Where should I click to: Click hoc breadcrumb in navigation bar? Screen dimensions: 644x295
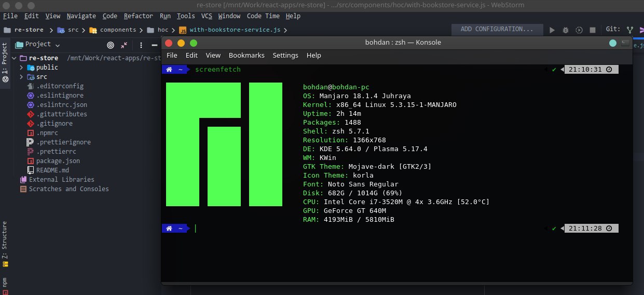pyautogui.click(x=158, y=30)
